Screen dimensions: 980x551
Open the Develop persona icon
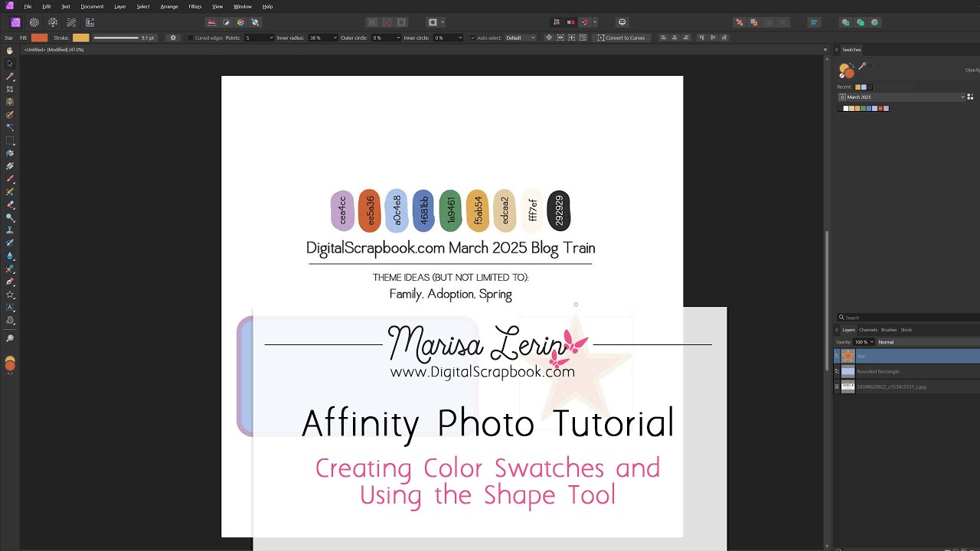[x=53, y=22]
